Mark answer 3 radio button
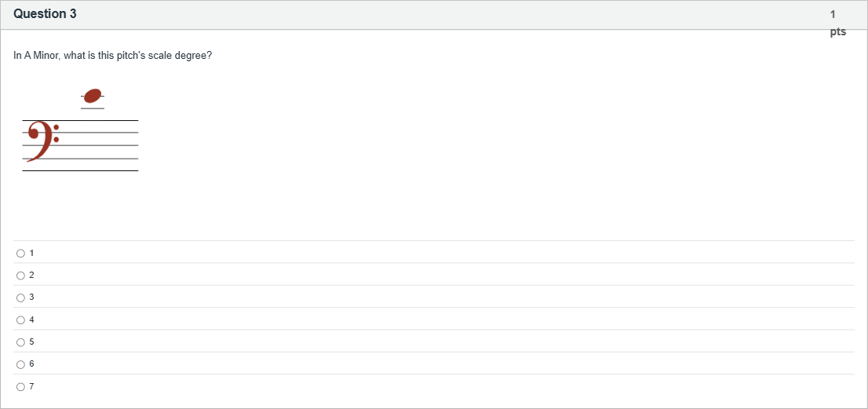The image size is (868, 409). point(20,298)
